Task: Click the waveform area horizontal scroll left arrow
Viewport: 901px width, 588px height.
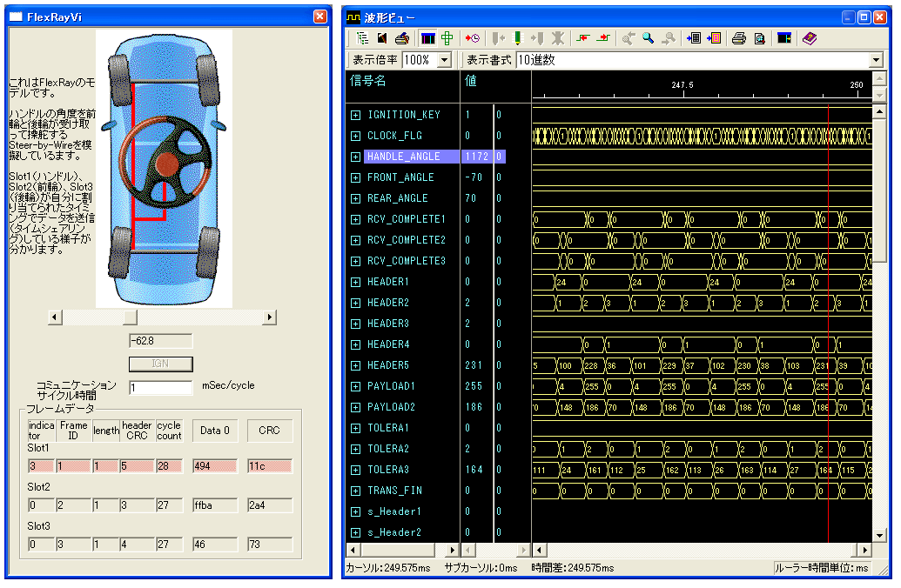Action: (539, 550)
